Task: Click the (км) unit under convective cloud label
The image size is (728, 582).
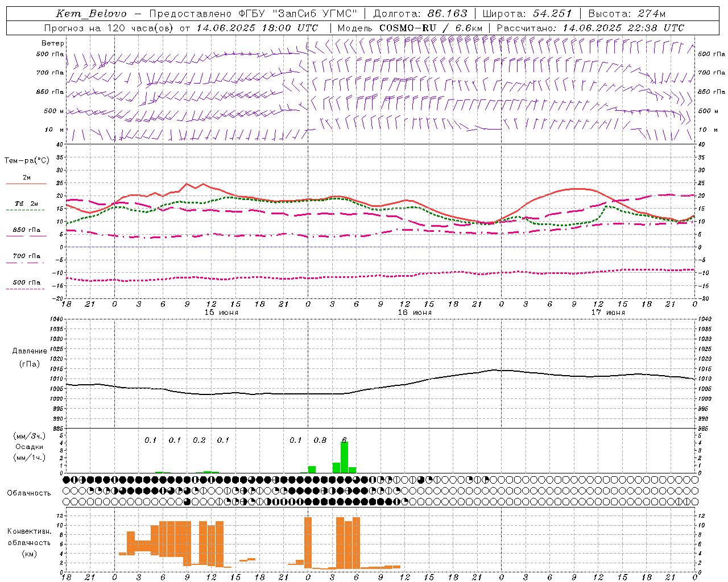Action: tap(29, 554)
